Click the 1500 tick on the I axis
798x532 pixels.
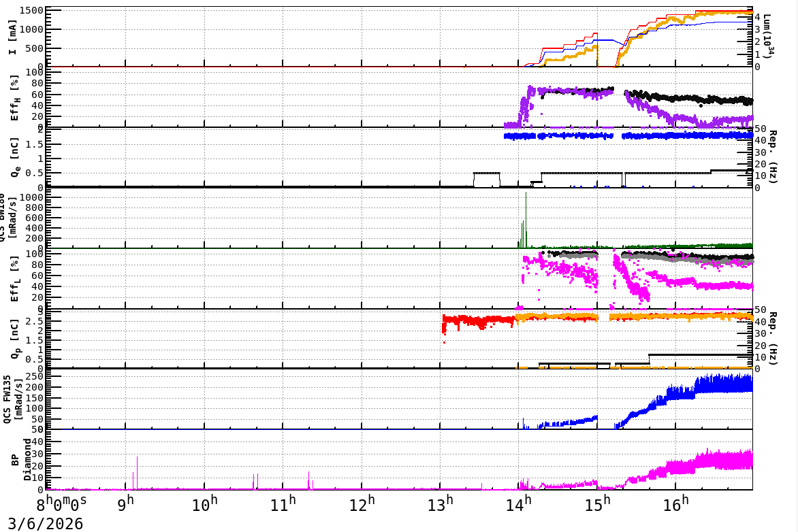click(x=32, y=11)
